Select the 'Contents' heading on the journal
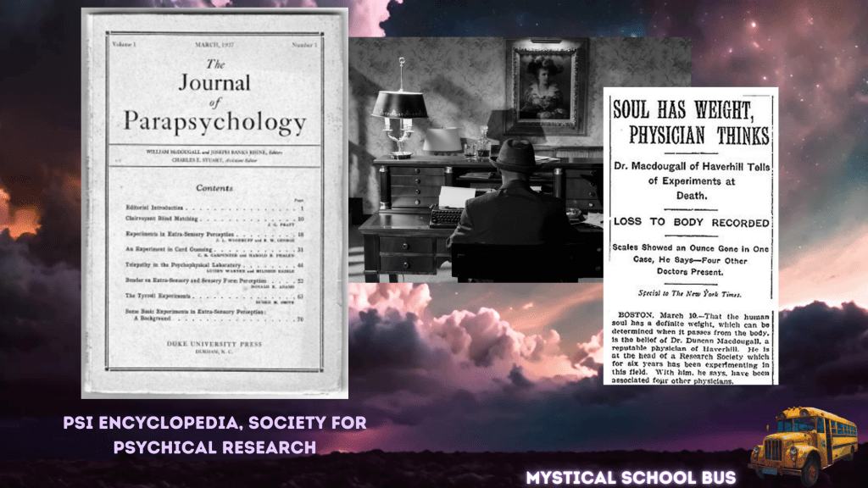This screenshot has height=488, width=868. click(214, 187)
